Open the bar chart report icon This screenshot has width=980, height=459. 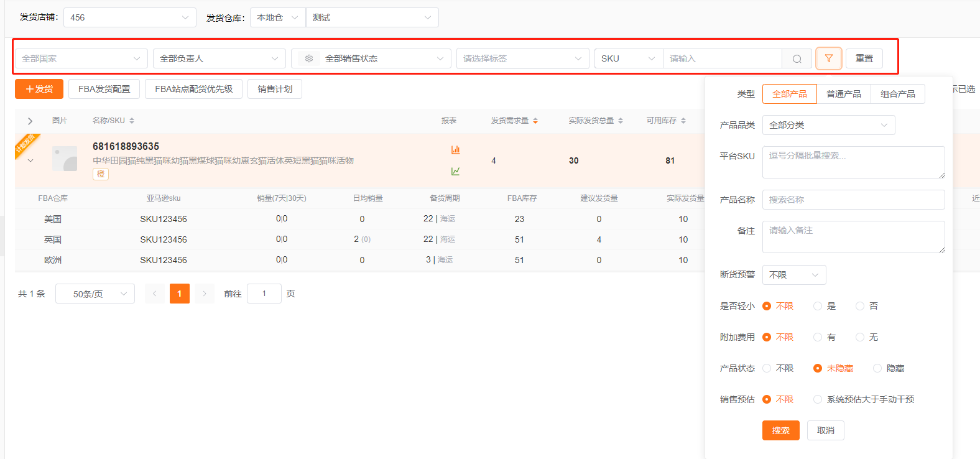[x=455, y=150]
